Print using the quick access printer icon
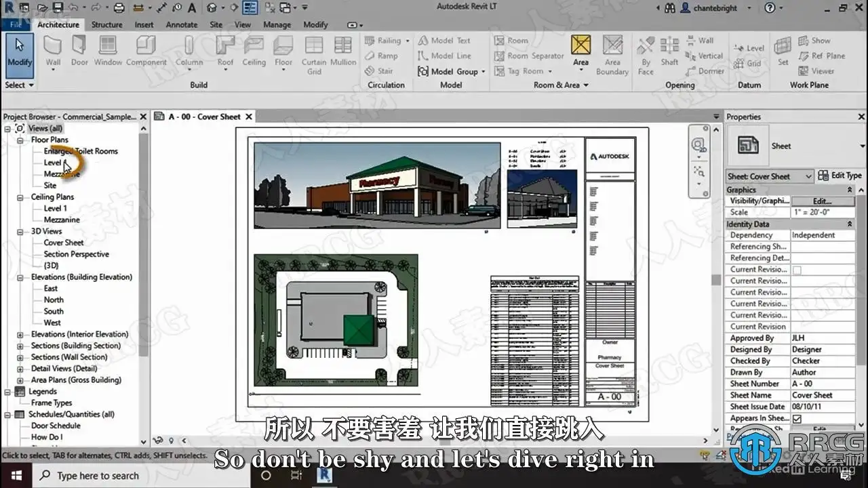 [x=119, y=8]
